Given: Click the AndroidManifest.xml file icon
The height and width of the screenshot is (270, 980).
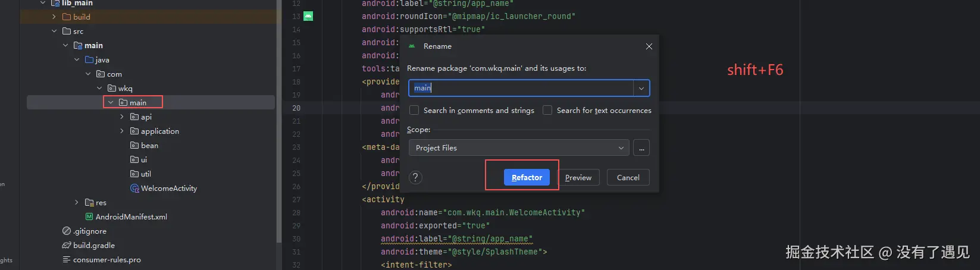Looking at the screenshot, I should point(89,217).
